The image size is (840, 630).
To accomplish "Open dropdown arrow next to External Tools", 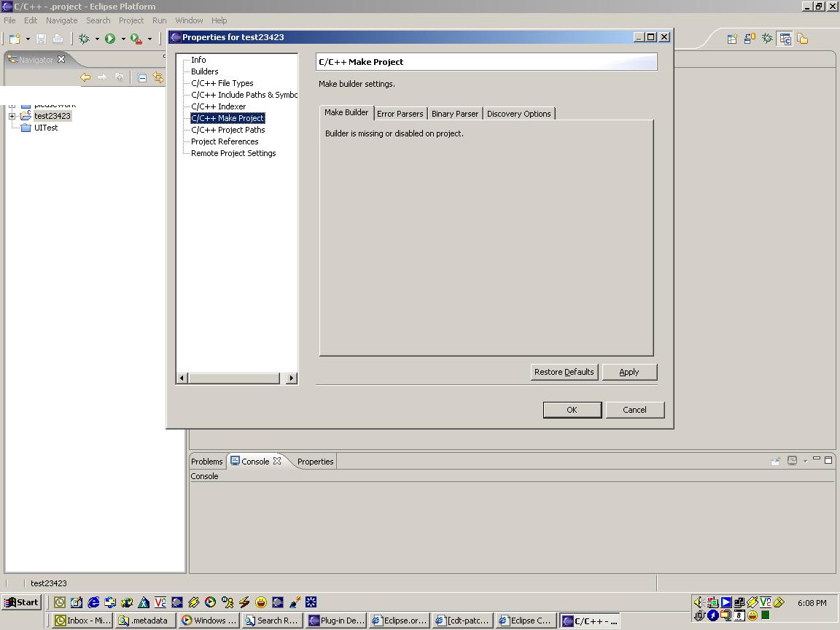I will coord(149,39).
